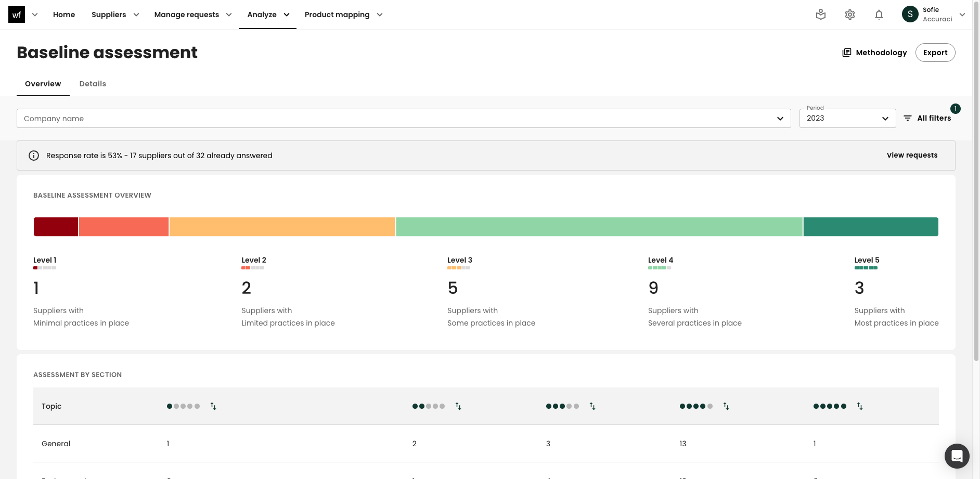Screen dimensions: 980x479
Task: Expand the Suppliers menu
Action: [115, 15]
